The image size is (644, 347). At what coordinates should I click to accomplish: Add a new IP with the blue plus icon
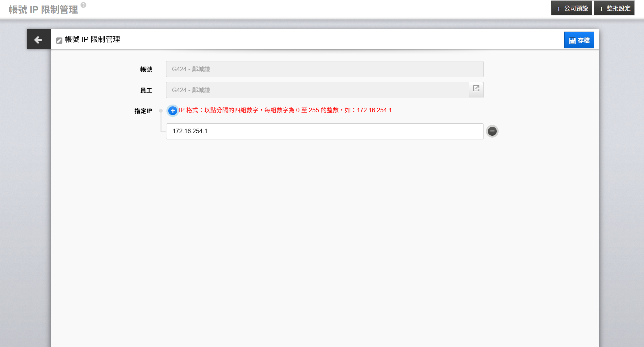[173, 110]
